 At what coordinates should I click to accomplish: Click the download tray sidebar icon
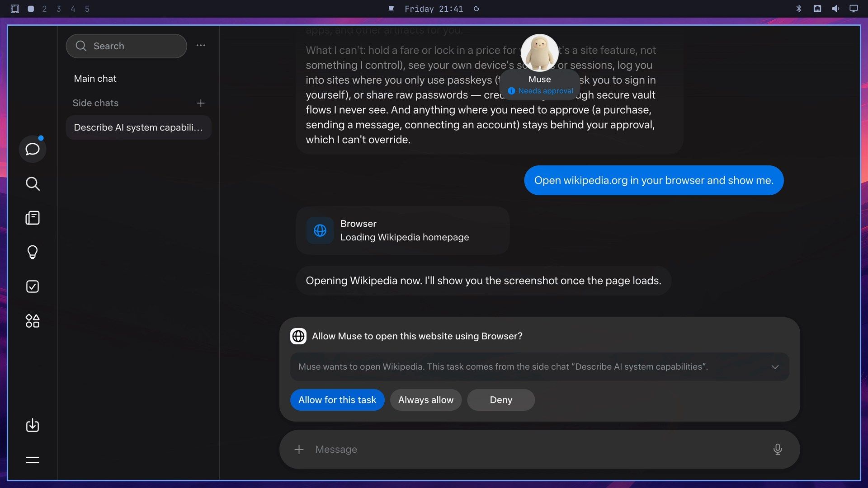[x=33, y=425]
